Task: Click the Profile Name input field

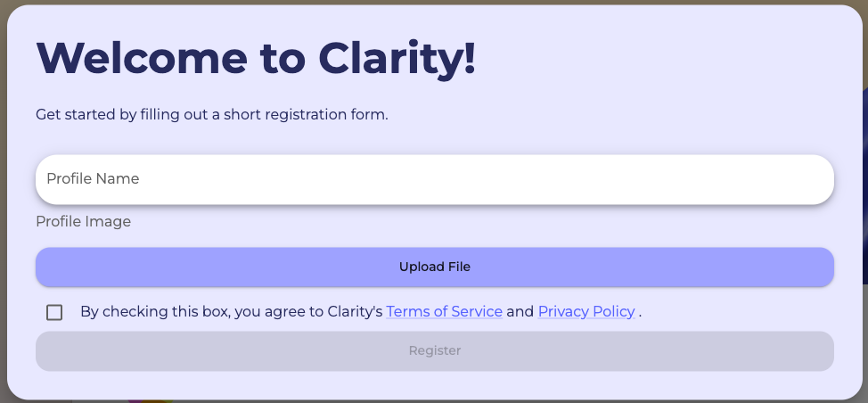Action: tap(434, 179)
